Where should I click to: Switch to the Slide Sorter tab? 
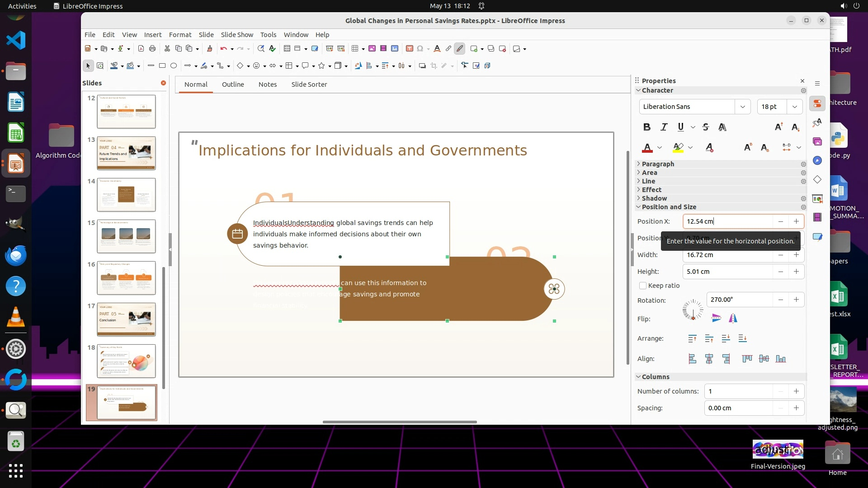(309, 84)
